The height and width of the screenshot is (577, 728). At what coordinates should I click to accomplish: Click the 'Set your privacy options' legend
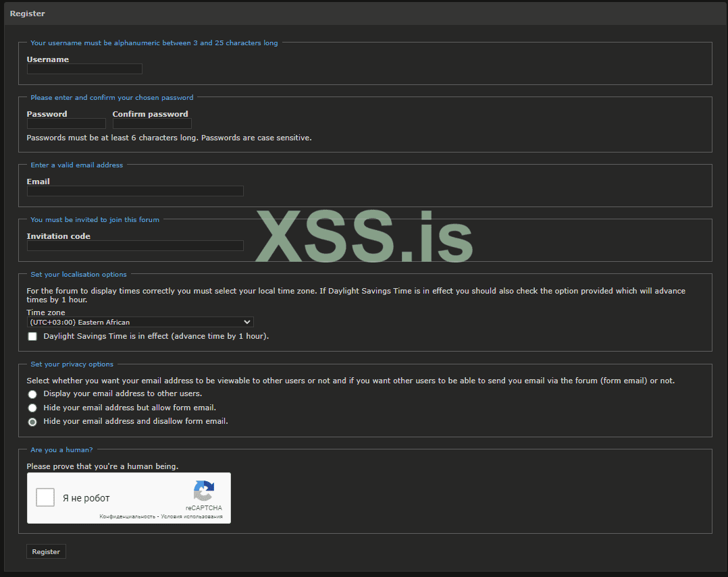(x=72, y=364)
